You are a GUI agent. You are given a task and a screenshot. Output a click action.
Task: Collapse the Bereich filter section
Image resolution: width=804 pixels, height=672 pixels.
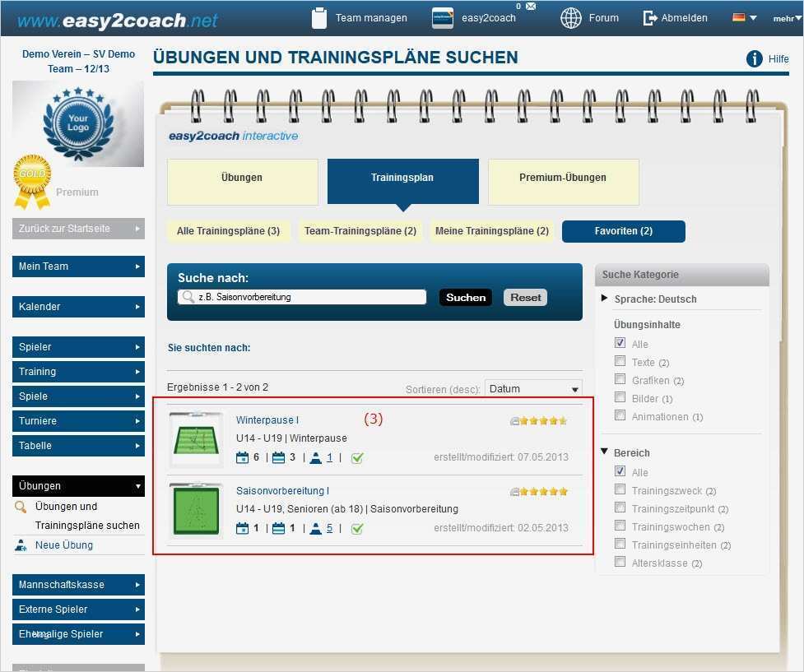(x=604, y=452)
